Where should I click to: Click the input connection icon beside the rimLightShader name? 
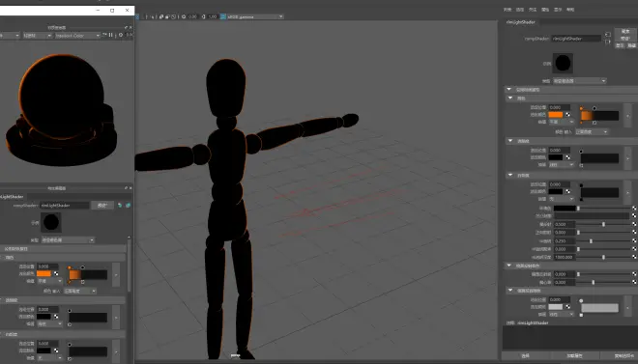point(607,35)
